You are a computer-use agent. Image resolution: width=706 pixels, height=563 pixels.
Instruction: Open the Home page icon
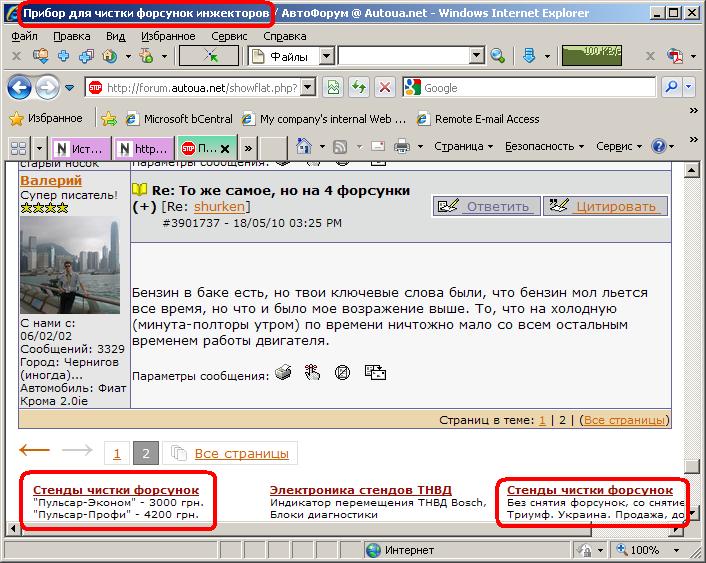pyautogui.click(x=304, y=147)
